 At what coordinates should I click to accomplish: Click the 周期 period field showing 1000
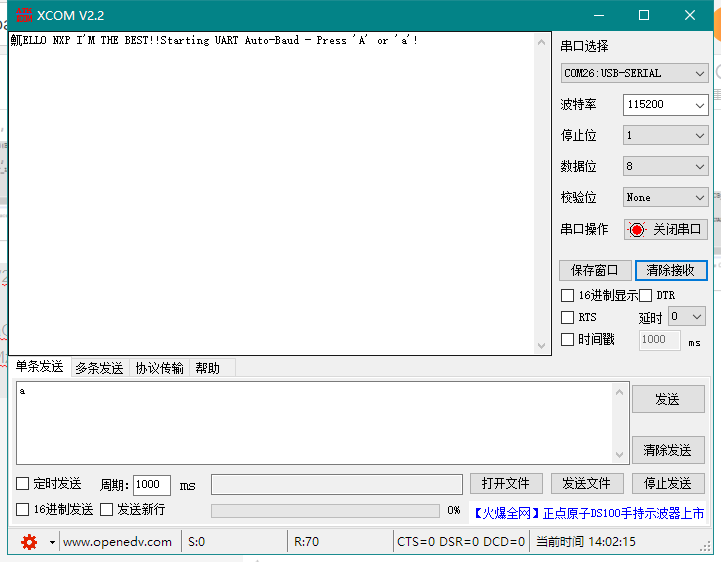(152, 485)
